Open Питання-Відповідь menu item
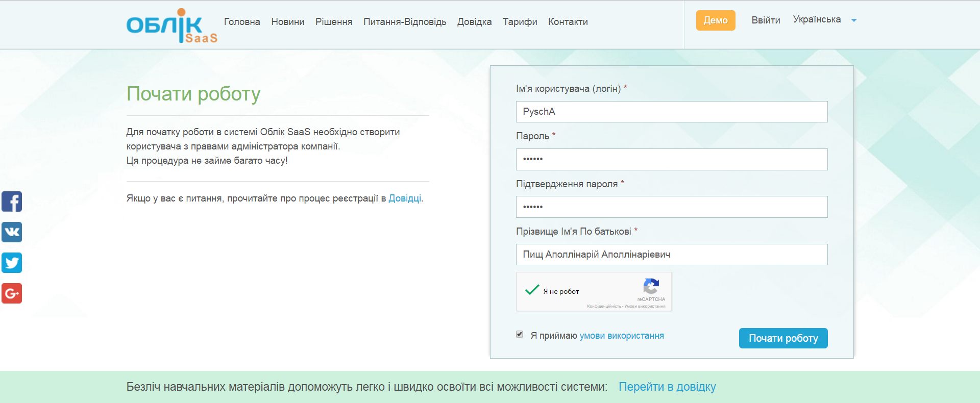 click(405, 22)
